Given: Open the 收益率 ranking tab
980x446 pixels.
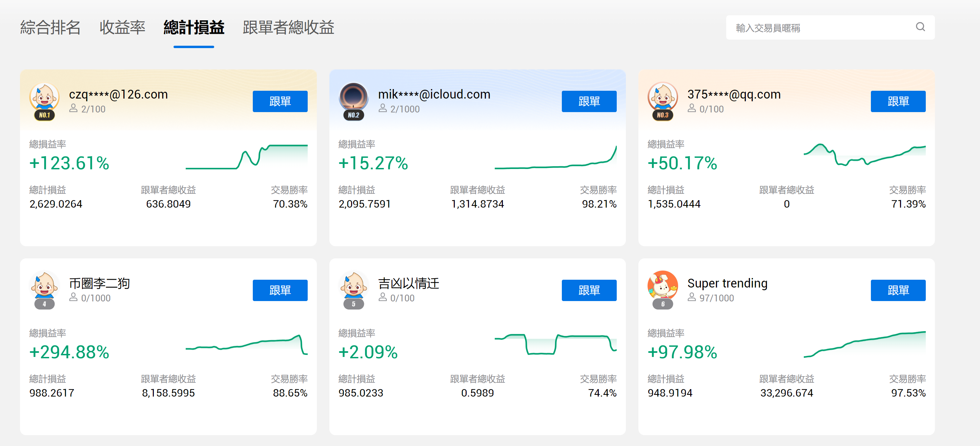Looking at the screenshot, I should pos(122,27).
